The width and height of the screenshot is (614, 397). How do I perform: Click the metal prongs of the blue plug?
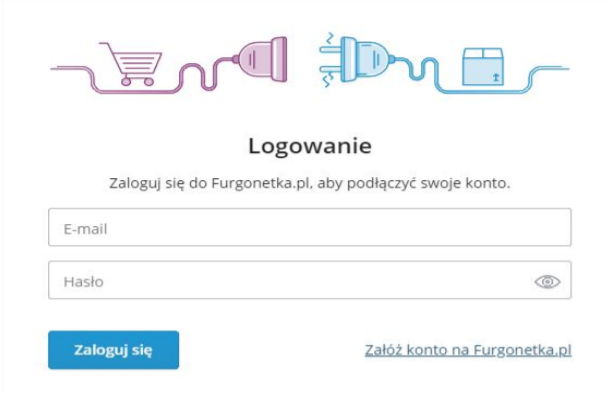tap(330, 60)
